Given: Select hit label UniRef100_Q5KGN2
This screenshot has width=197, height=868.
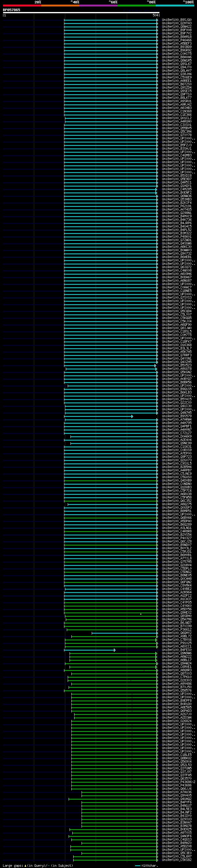Looking at the screenshot, I should point(176,372).
